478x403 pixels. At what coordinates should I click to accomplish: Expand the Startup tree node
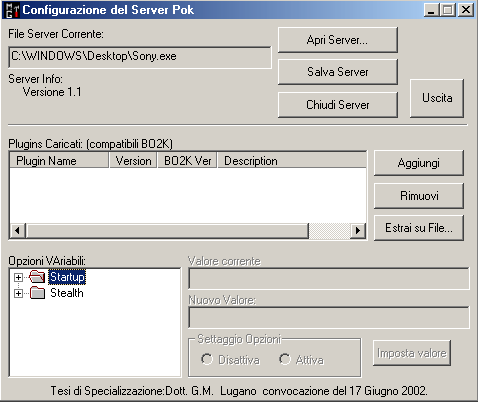pos(18,277)
